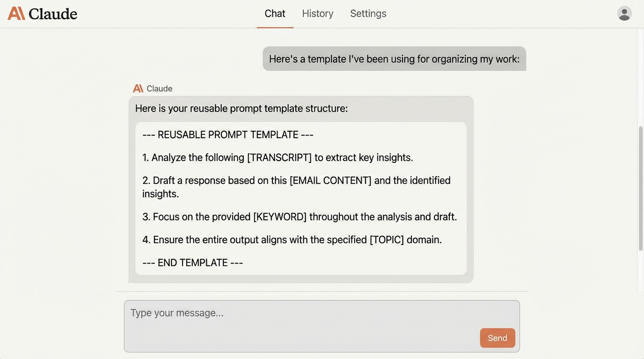Click the "--- REUSABLE PROMPT TEMPLATE ---" header line
This screenshot has height=359, width=644.
coord(228,134)
